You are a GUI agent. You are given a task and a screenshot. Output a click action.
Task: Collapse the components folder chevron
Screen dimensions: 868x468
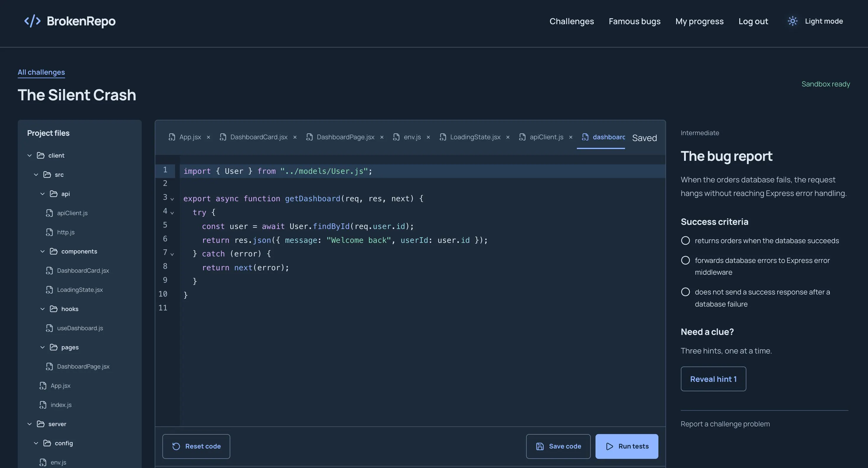[43, 251]
